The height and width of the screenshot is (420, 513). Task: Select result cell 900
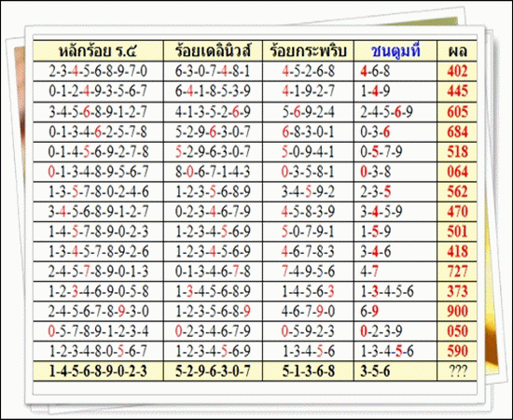pos(457,311)
